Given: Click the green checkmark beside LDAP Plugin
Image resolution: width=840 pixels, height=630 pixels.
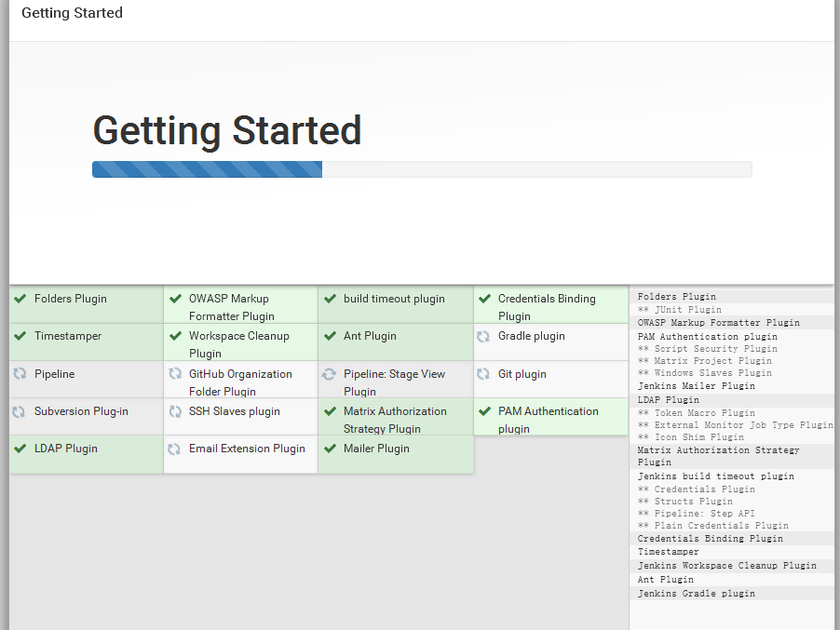Looking at the screenshot, I should pos(20,449).
